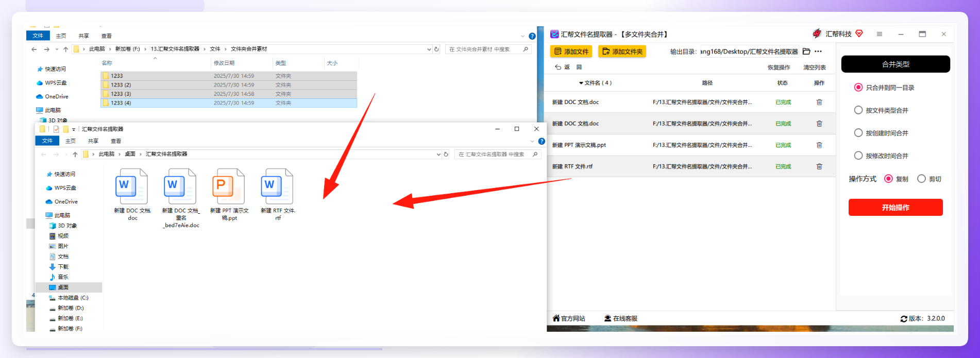The width and height of the screenshot is (980, 358).
Task: Open 共享 tab in 文件夹合并素材 explorer
Action: tap(83, 36)
